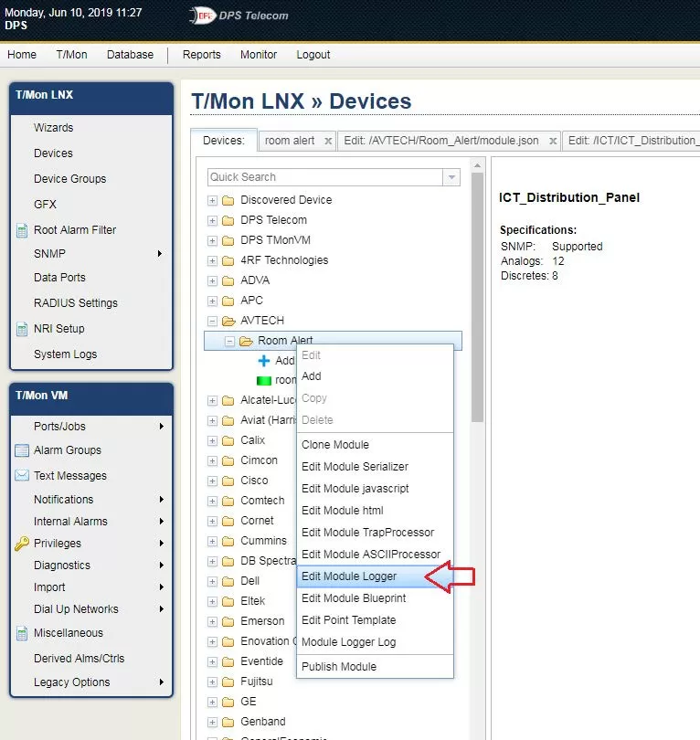Open the Reports menu in top navigation
Viewport: 700px width, 740px height.
(x=201, y=55)
